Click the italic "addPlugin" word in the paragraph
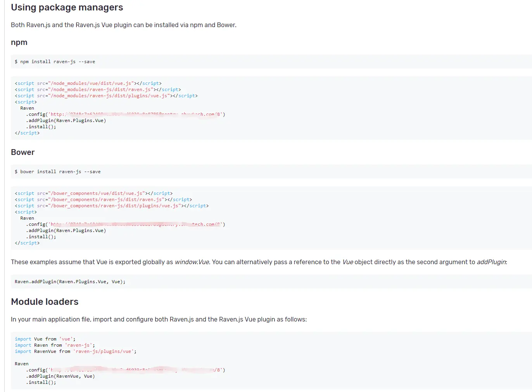 [x=491, y=262]
